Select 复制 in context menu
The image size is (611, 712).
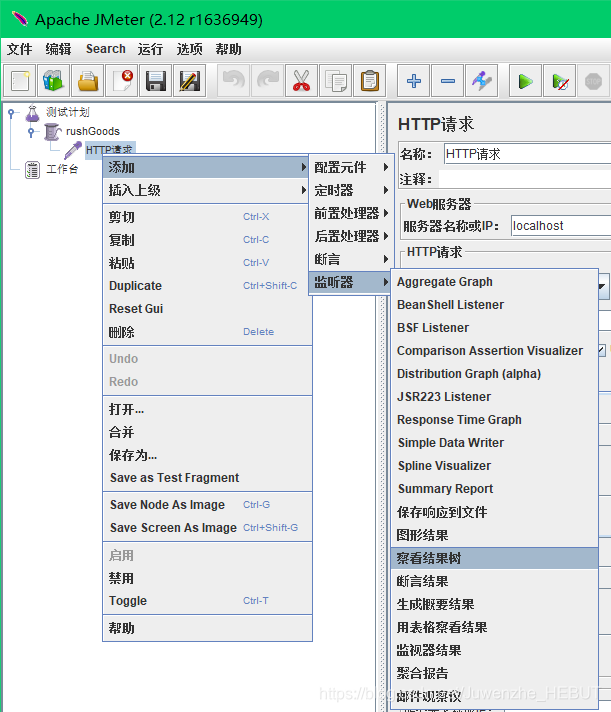tap(207, 240)
